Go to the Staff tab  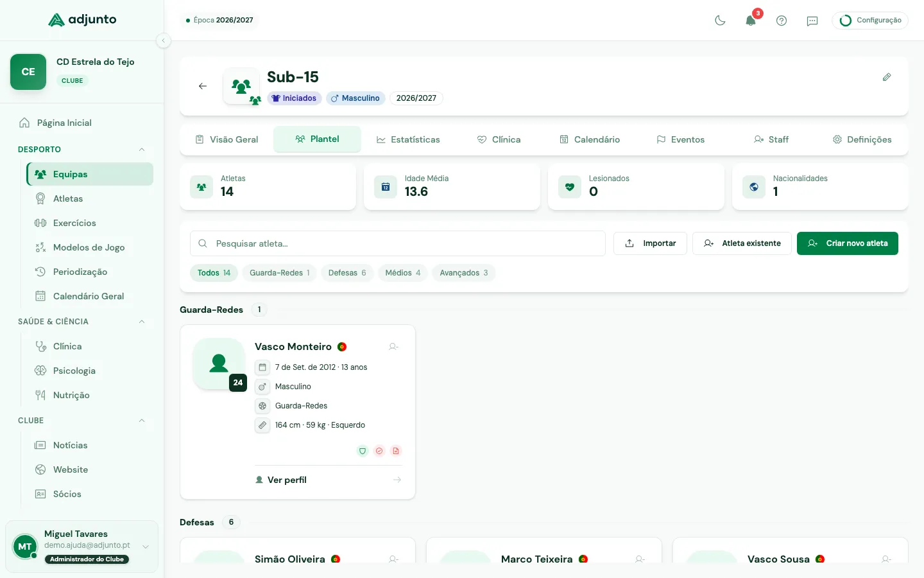[771, 139]
